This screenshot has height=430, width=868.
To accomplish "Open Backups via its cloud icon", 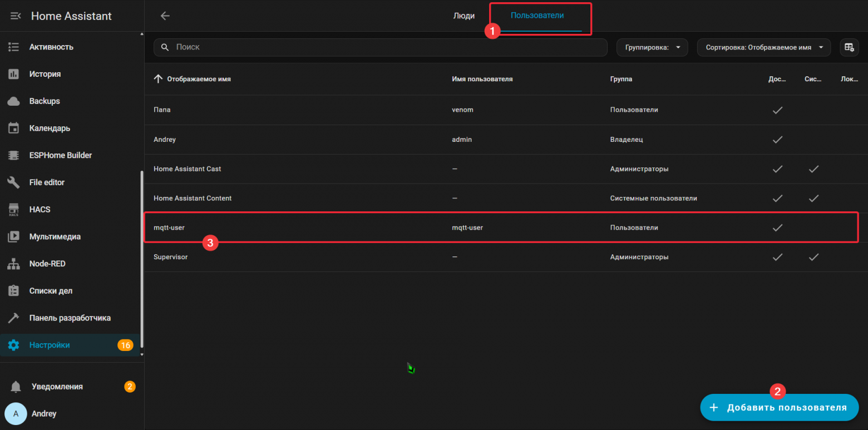I will point(14,101).
